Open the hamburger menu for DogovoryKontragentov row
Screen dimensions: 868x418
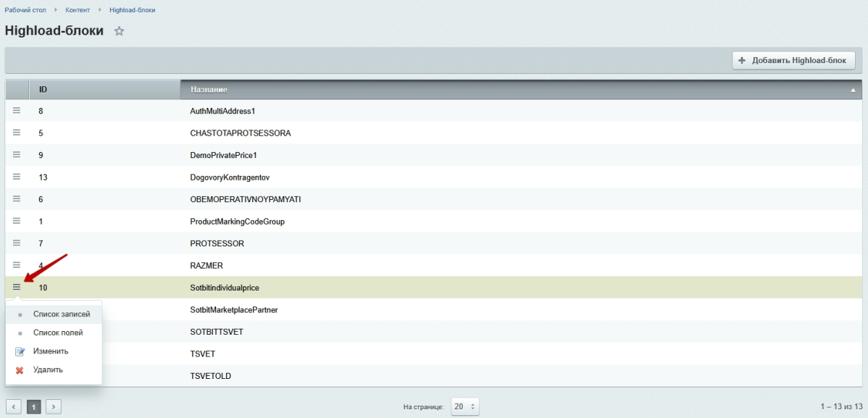pyautogui.click(x=17, y=177)
